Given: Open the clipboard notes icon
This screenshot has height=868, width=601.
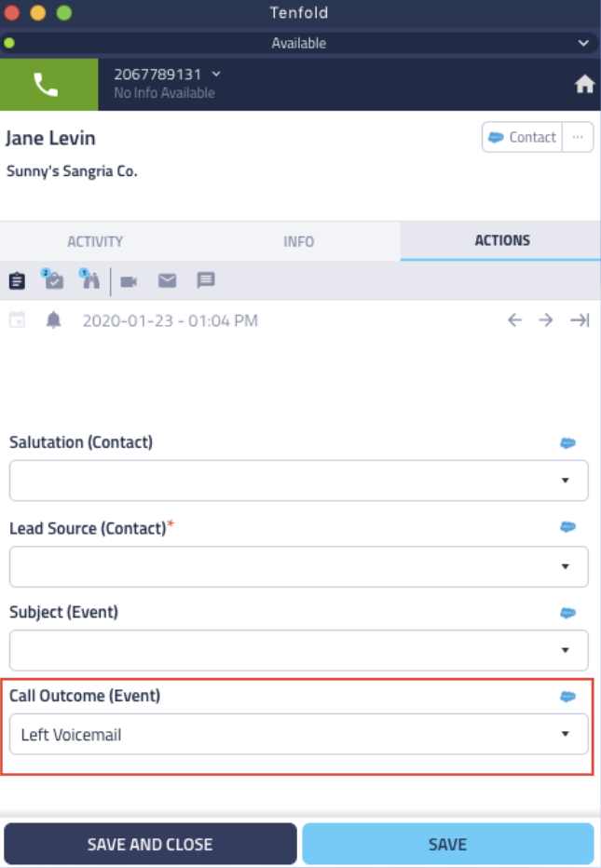Looking at the screenshot, I should (17, 280).
